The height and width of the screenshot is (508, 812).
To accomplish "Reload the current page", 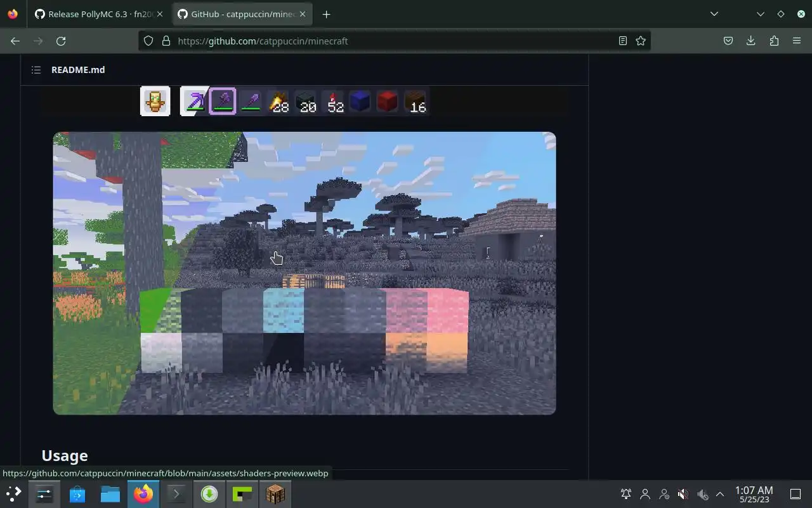I will 61,41.
